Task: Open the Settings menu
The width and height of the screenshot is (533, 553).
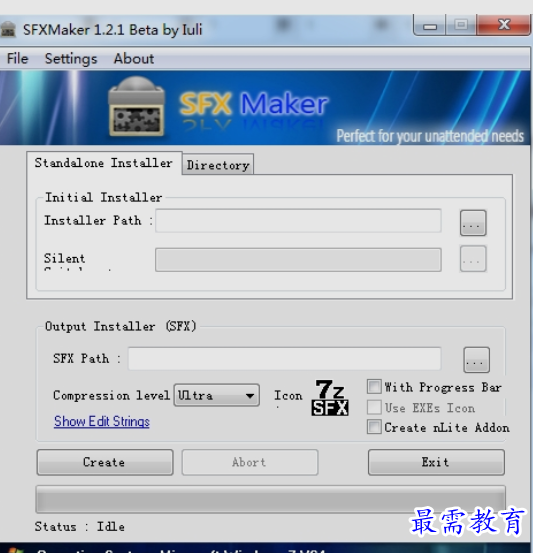Action: point(71,59)
